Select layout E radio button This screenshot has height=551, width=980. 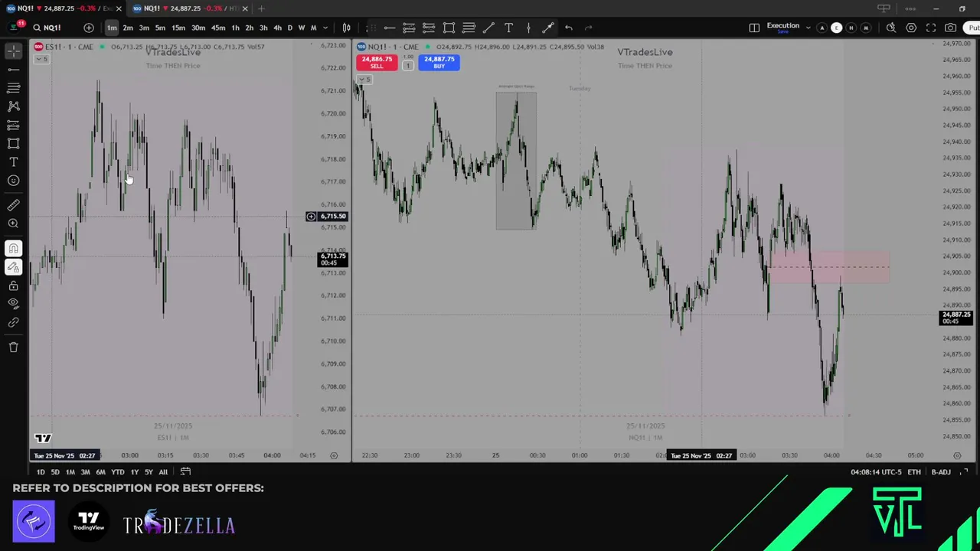click(836, 28)
